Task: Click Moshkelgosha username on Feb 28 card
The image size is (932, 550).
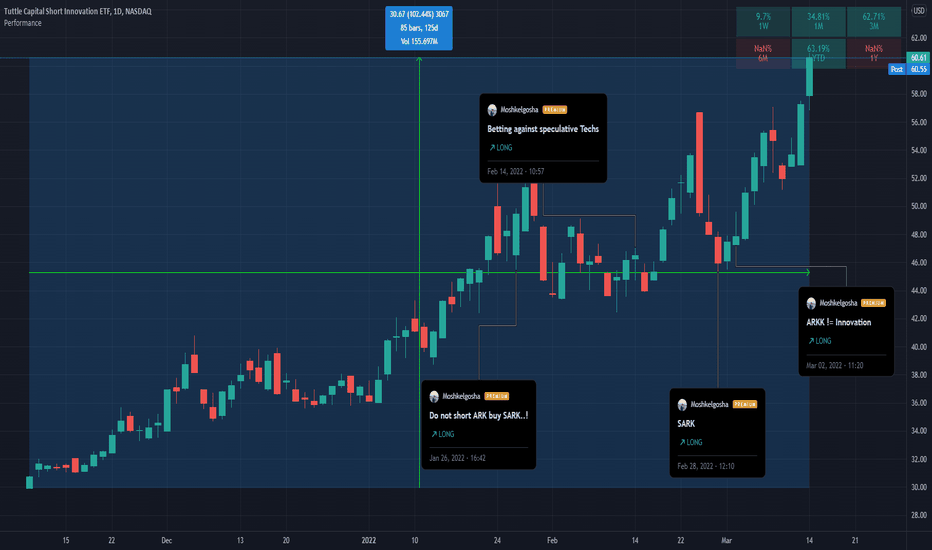Action: [709, 405]
